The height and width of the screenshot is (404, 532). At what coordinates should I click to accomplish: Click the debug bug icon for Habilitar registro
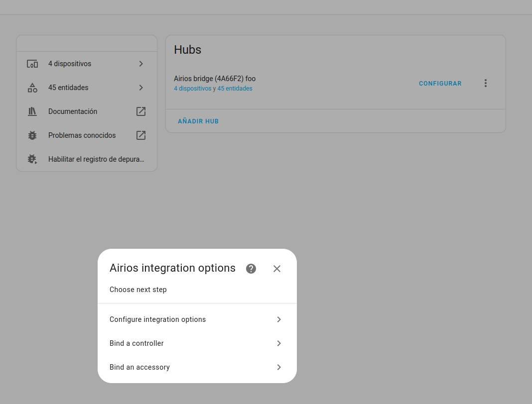(32, 159)
